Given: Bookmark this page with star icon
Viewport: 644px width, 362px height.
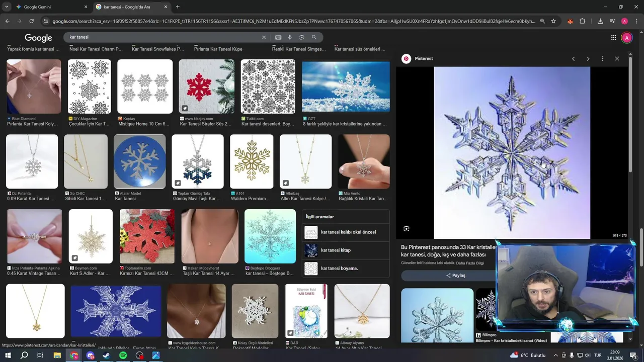Looking at the screenshot, I should pyautogui.click(x=553, y=21).
